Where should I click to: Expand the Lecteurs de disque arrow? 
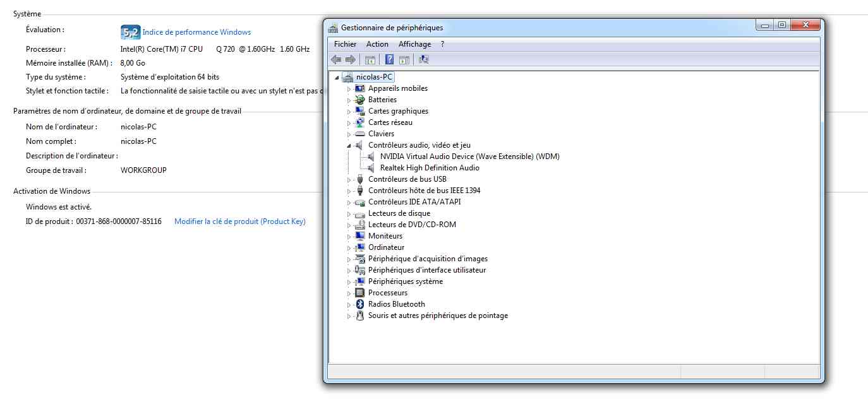pyautogui.click(x=349, y=214)
